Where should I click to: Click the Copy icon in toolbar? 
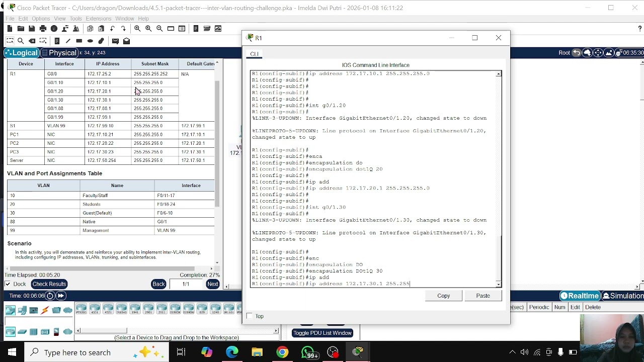(90, 29)
